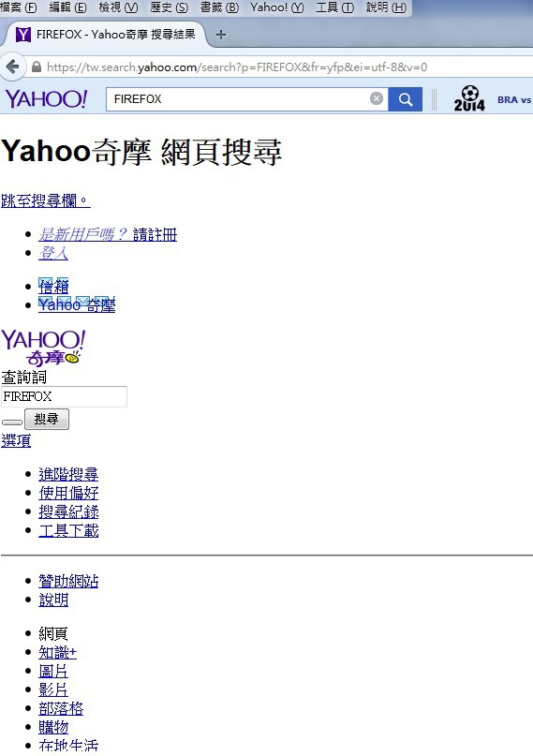The height and width of the screenshot is (756, 533).
Task: Click the Yahoo! toolbar logo
Action: pyautogui.click(x=46, y=99)
